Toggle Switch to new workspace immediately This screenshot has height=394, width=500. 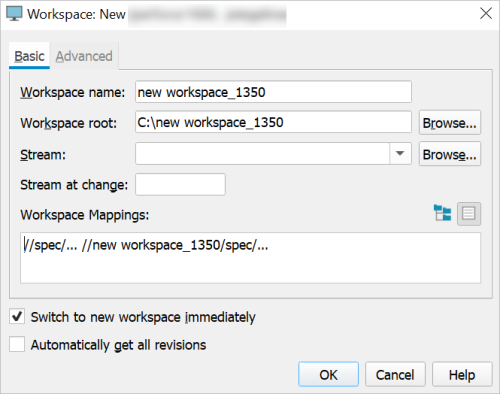(17, 316)
